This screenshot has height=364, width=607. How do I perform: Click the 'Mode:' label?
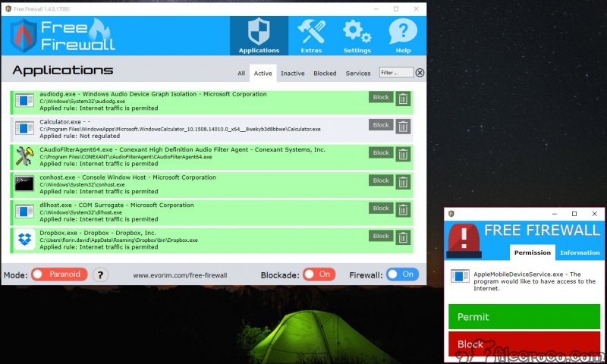point(16,275)
